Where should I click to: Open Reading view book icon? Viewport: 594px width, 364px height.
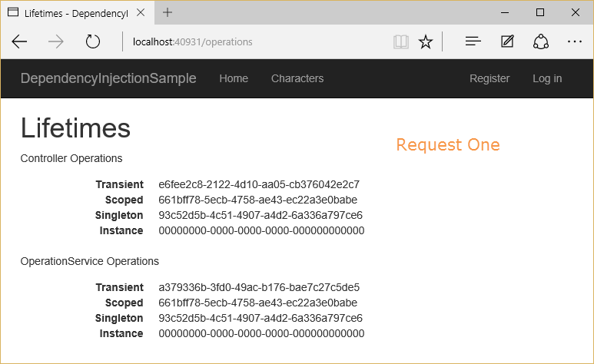click(400, 42)
